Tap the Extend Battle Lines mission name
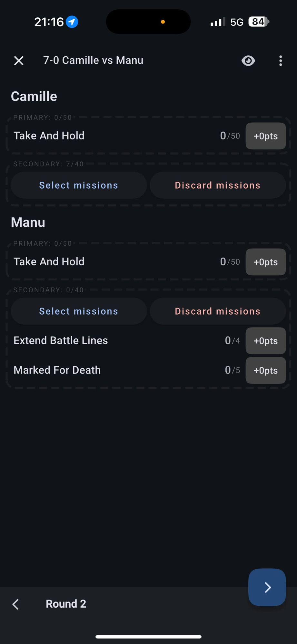 click(61, 340)
